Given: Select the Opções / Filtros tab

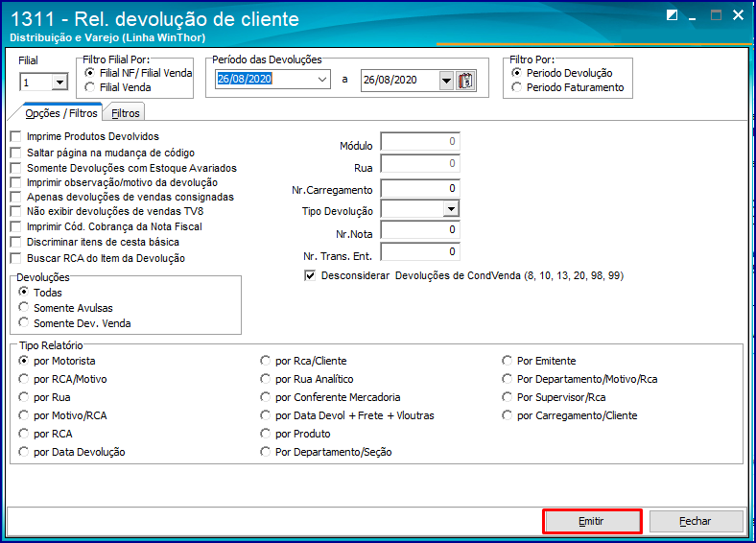Looking at the screenshot, I should (x=61, y=113).
